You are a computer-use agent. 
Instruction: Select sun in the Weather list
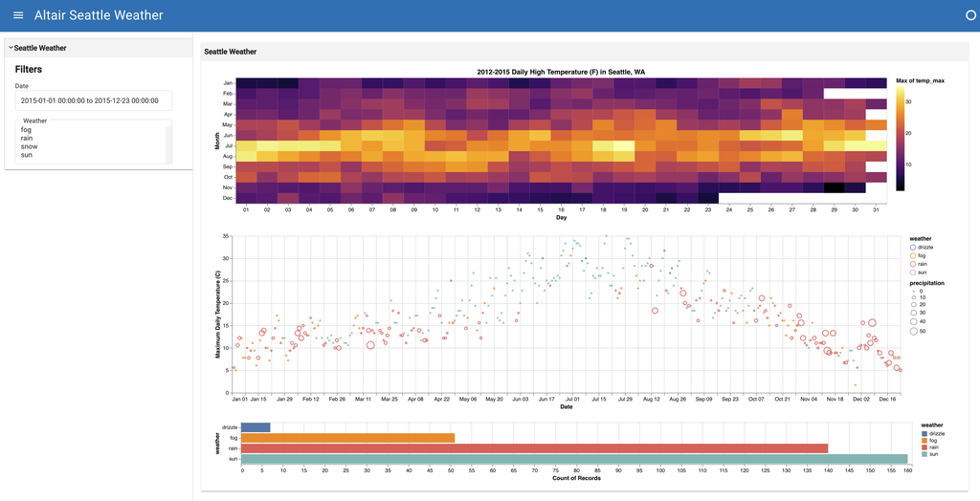click(26, 154)
